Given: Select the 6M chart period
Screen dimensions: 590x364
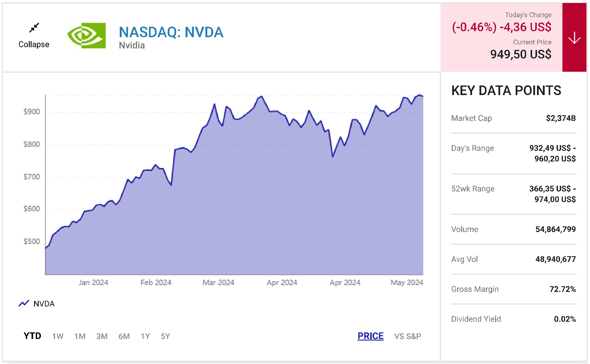Looking at the screenshot, I should tap(124, 336).
